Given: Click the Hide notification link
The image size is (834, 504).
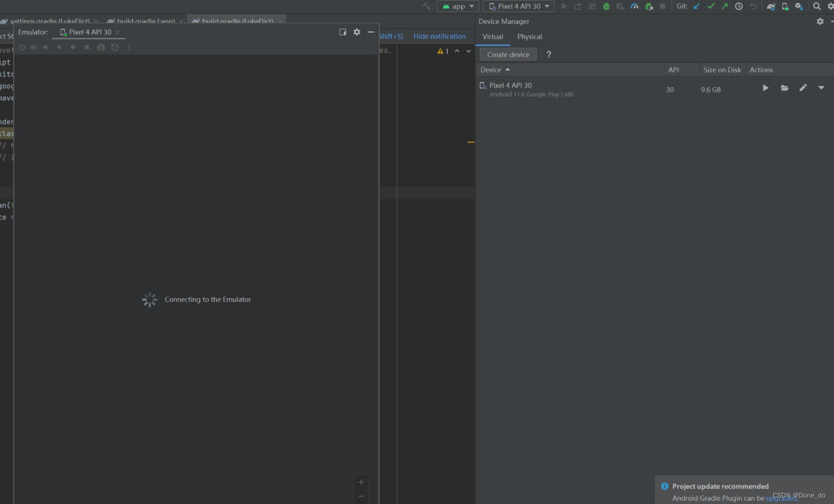Looking at the screenshot, I should coord(439,36).
